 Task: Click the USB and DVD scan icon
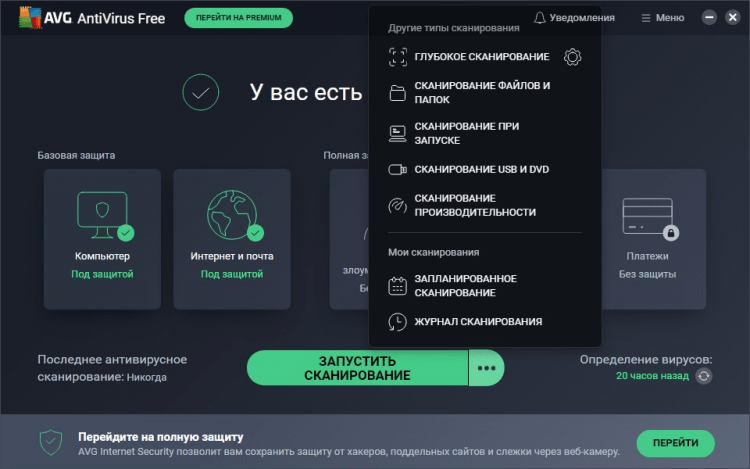click(397, 170)
